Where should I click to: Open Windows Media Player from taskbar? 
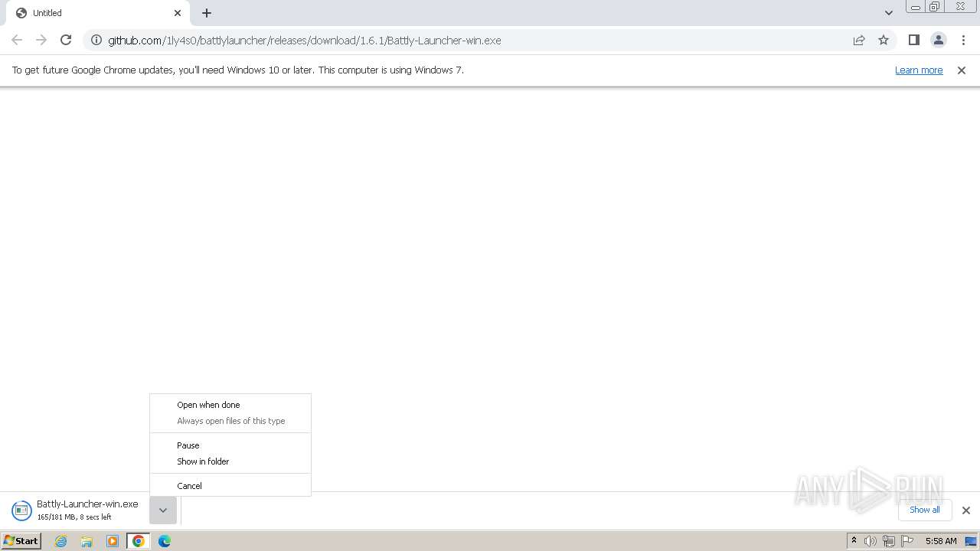pos(113,541)
